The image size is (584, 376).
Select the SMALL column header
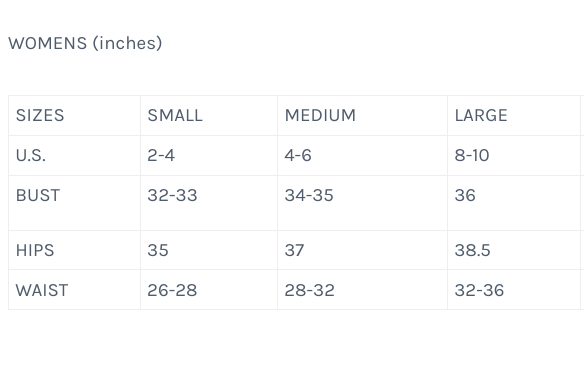tap(209, 115)
